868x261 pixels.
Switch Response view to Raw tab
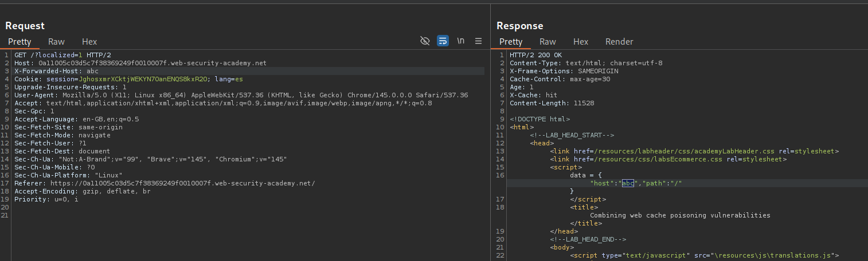tap(548, 41)
